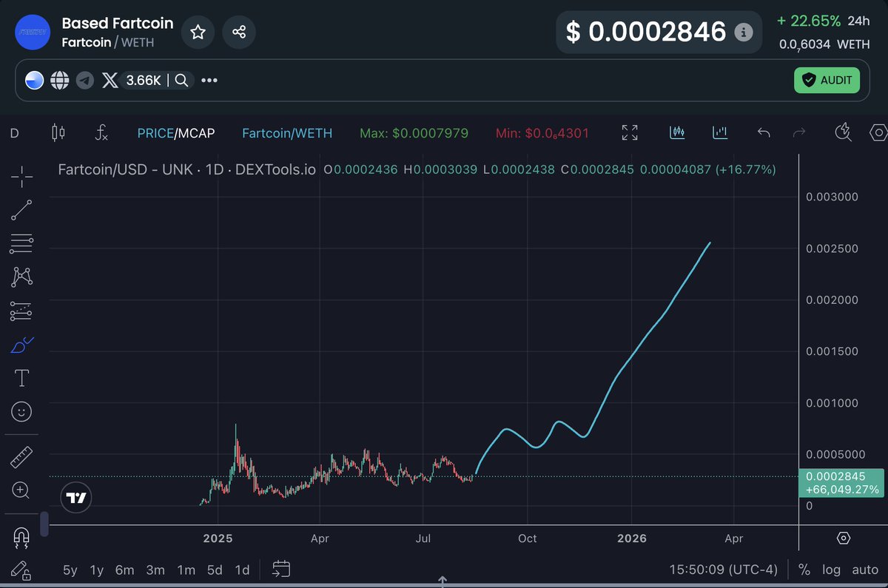Star Based Fartcoin as a favorite

click(198, 32)
